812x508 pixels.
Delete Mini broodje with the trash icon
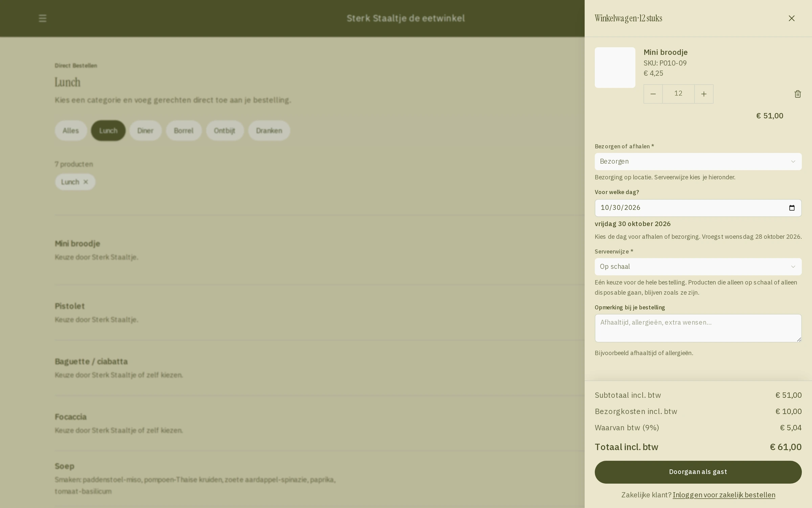(797, 94)
